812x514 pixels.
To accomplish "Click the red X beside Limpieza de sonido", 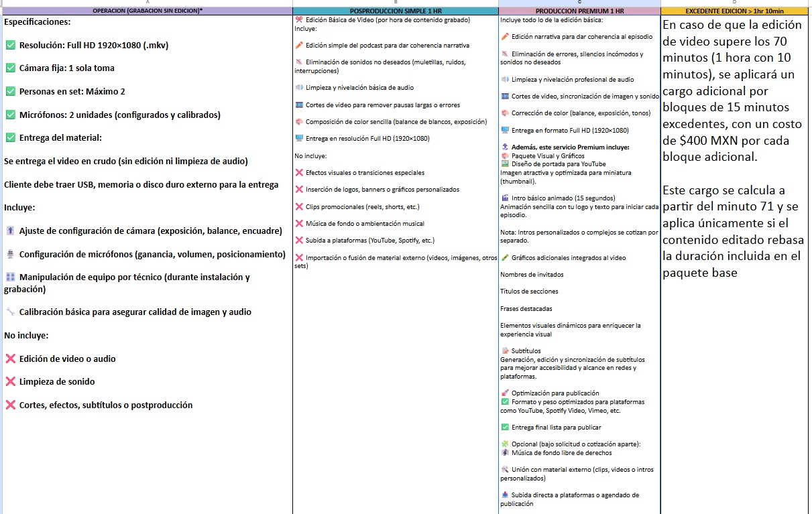I will tap(10, 382).
